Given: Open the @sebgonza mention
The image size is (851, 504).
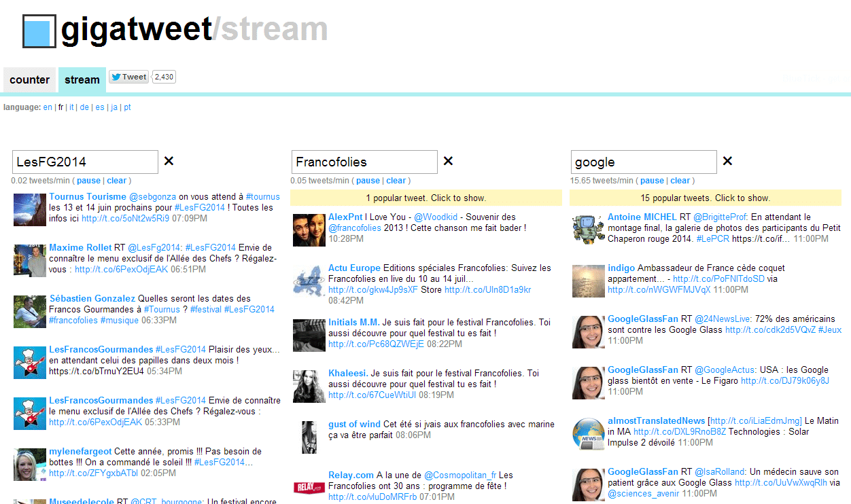Looking at the screenshot, I should point(153,197).
